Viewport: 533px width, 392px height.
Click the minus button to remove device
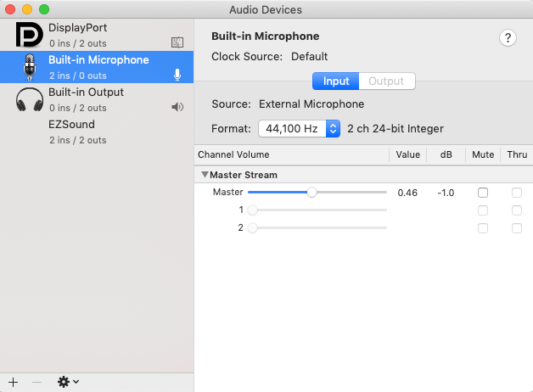(x=36, y=382)
